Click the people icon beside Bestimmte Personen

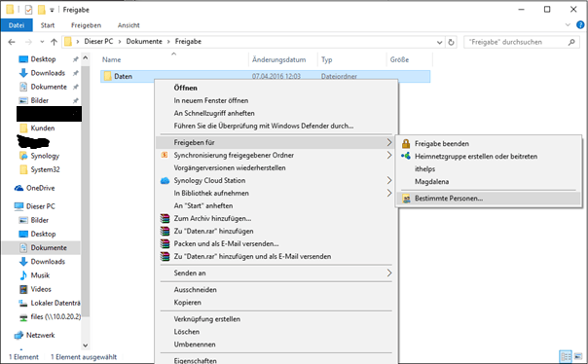coord(406,199)
